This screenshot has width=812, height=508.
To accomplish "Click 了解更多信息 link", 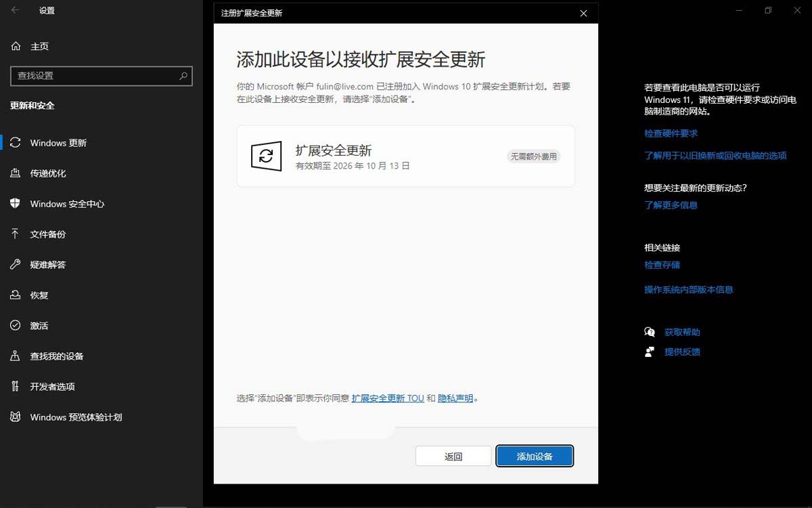I will (671, 205).
